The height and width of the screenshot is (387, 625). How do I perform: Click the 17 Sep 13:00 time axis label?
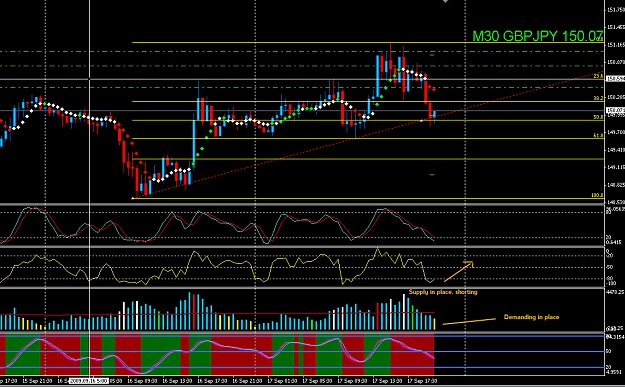coord(387,381)
